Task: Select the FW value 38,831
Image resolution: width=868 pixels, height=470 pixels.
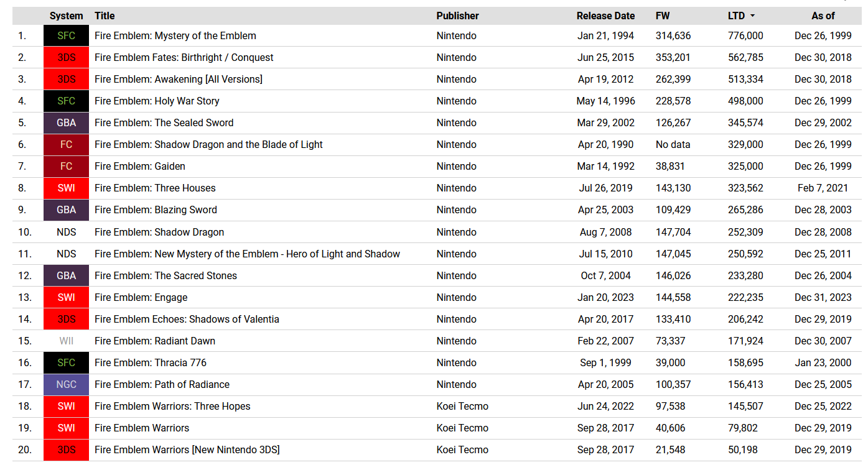Action: [x=670, y=167]
